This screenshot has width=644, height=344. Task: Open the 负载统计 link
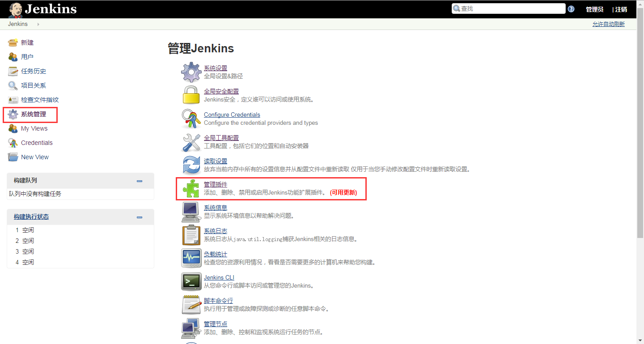pyautogui.click(x=216, y=254)
